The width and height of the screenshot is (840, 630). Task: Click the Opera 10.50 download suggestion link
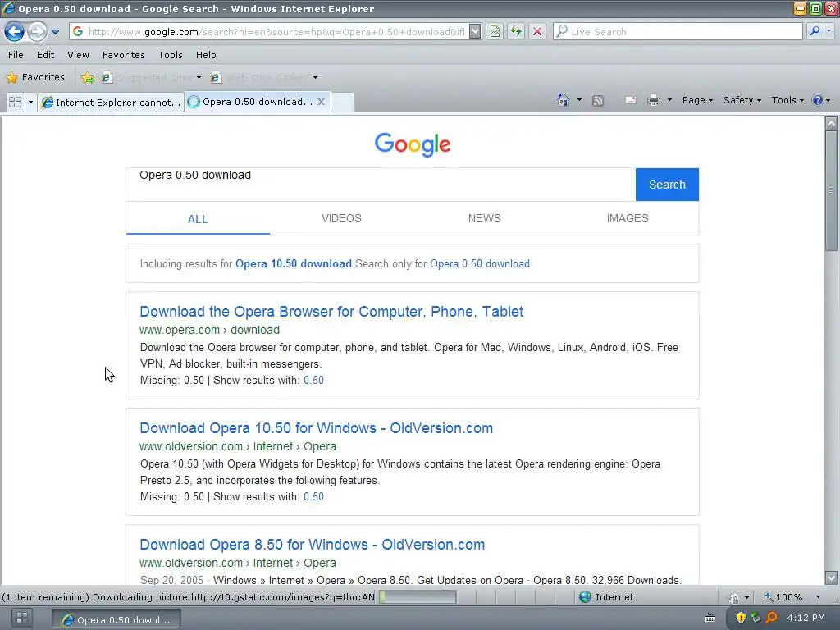click(x=294, y=263)
